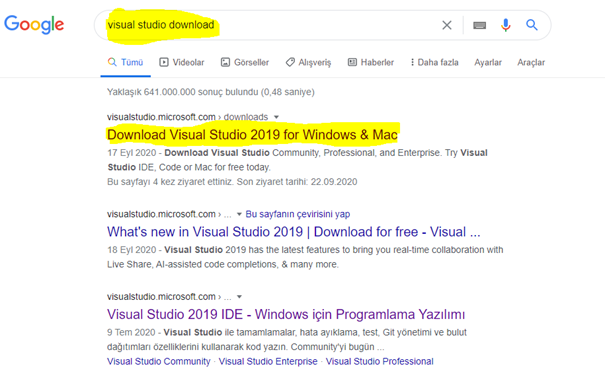Open Visual Studio 2019 IDE Windows için result
605x387 pixels.
[286, 314]
